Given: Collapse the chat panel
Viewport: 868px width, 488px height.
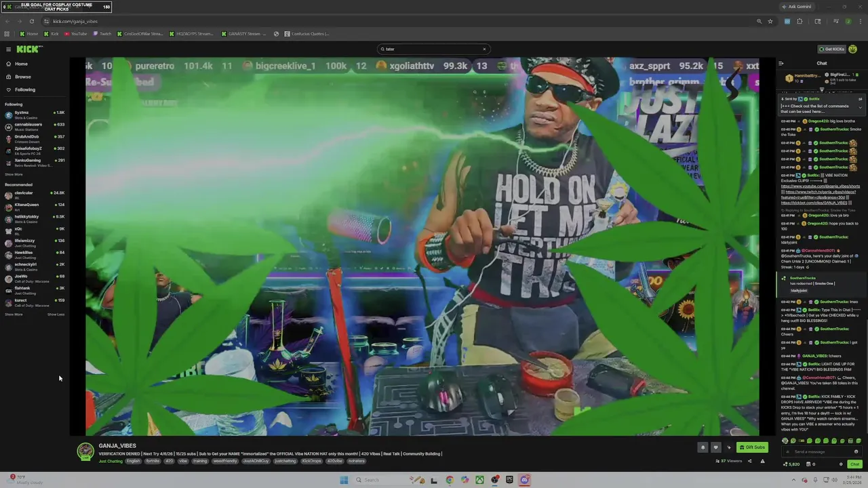Looking at the screenshot, I should (781, 63).
